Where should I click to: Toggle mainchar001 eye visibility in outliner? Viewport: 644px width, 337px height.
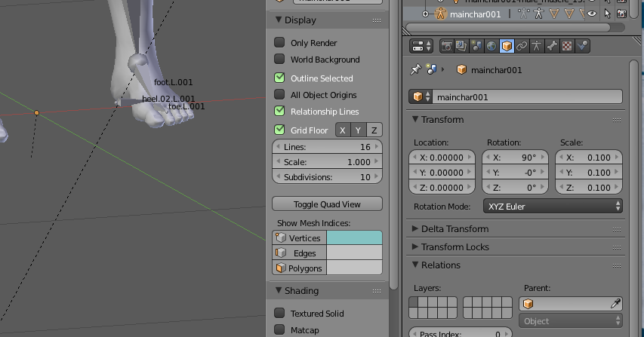pos(591,14)
